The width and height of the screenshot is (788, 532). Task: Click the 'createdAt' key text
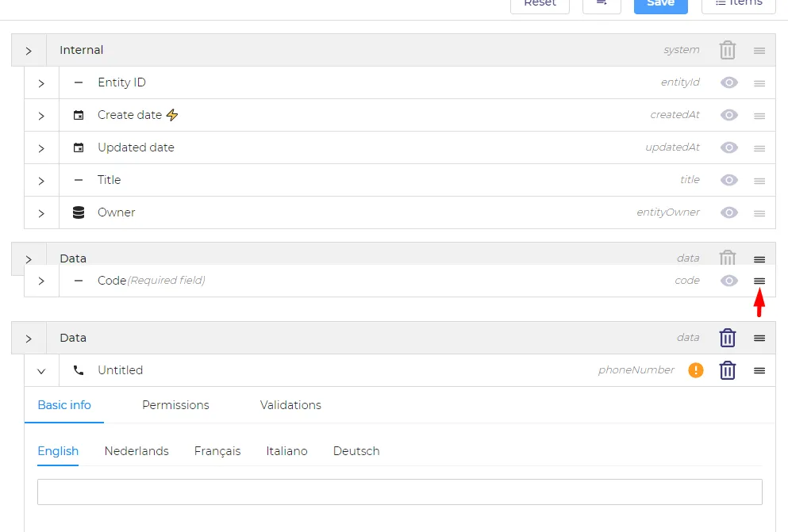pyautogui.click(x=675, y=115)
